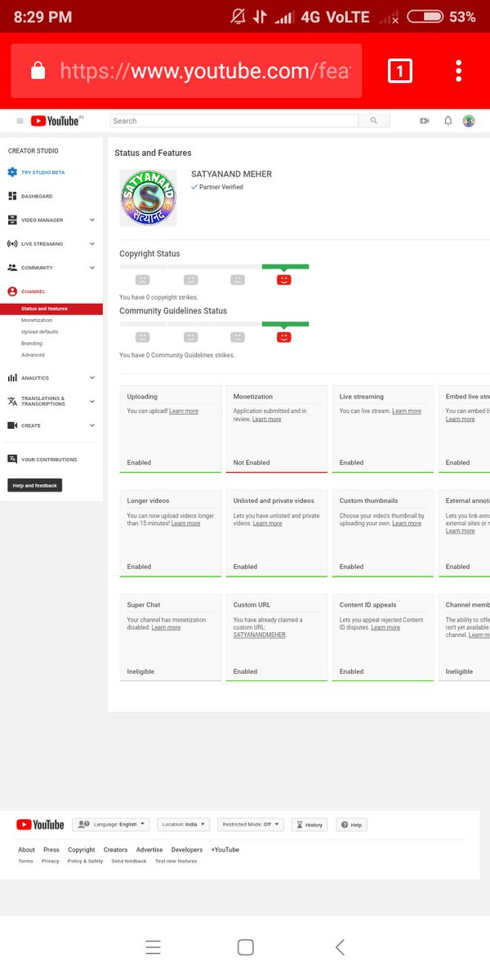Screen dimensions: 490x980
Task: Tap the Android back navigation button
Action: 341,947
